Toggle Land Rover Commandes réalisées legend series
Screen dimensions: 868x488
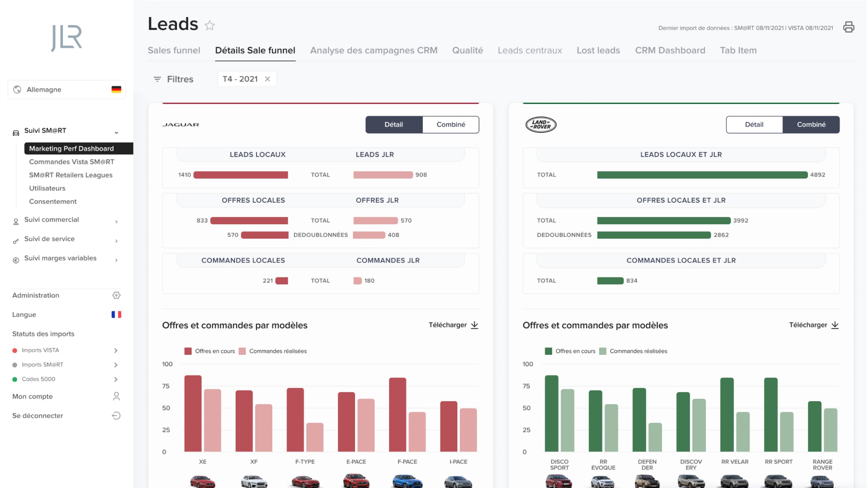click(633, 351)
